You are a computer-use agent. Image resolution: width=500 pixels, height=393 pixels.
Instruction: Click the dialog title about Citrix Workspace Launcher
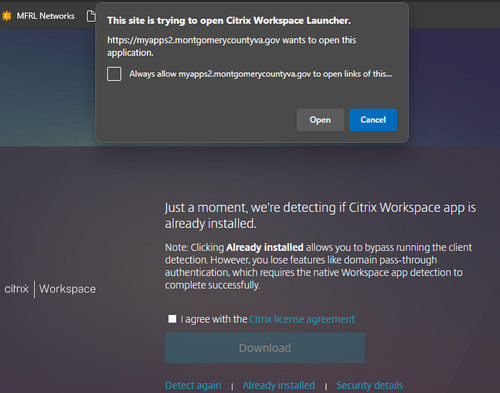(x=229, y=21)
